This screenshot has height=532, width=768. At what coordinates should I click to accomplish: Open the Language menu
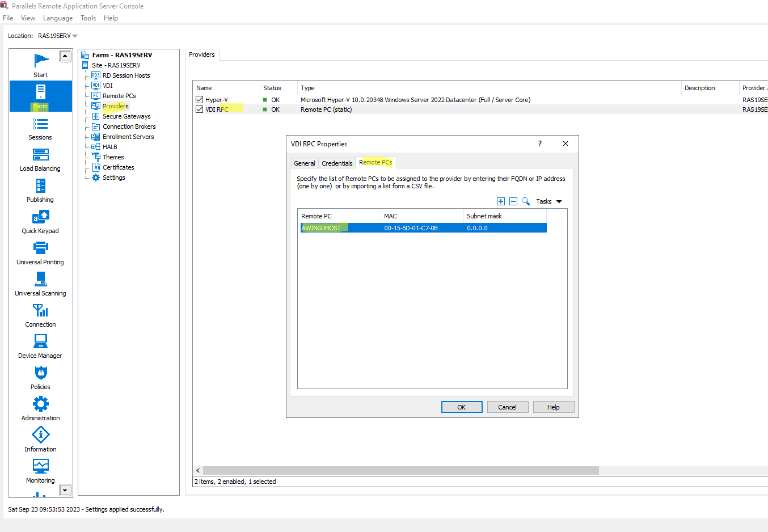pyautogui.click(x=58, y=18)
